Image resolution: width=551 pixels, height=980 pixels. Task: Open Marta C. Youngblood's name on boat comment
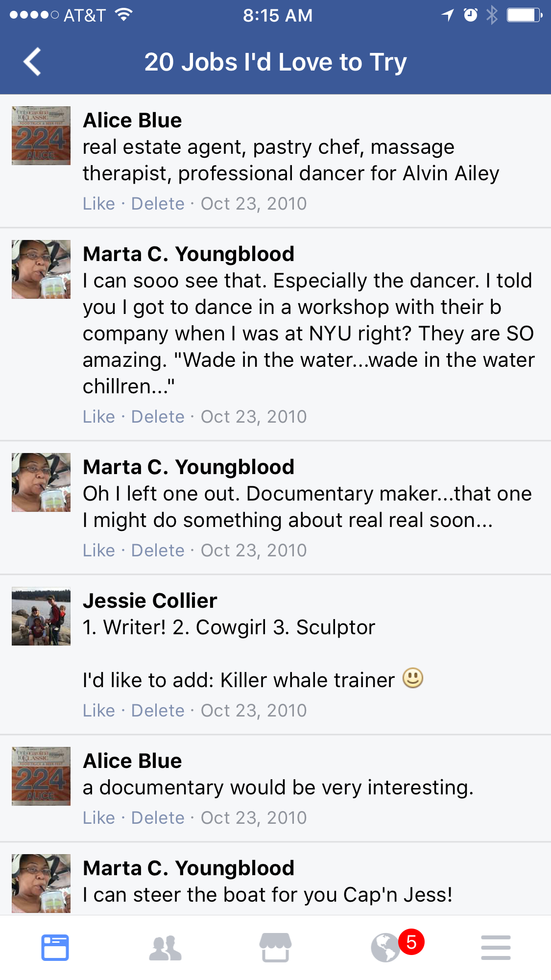point(189,868)
